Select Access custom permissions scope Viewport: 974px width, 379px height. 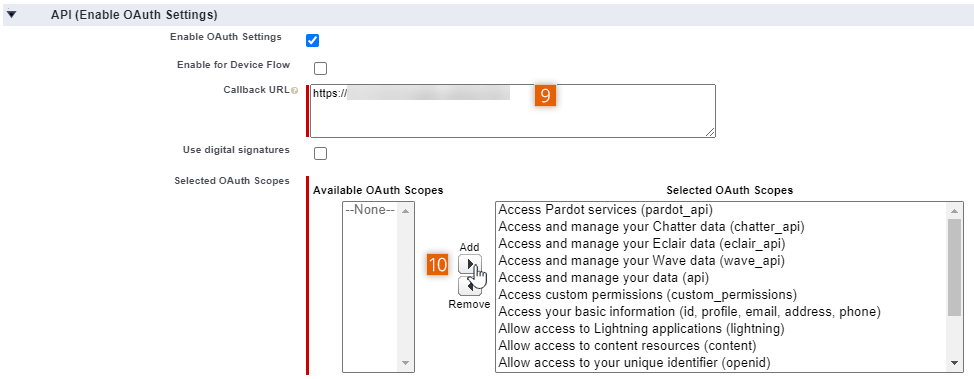(x=647, y=295)
